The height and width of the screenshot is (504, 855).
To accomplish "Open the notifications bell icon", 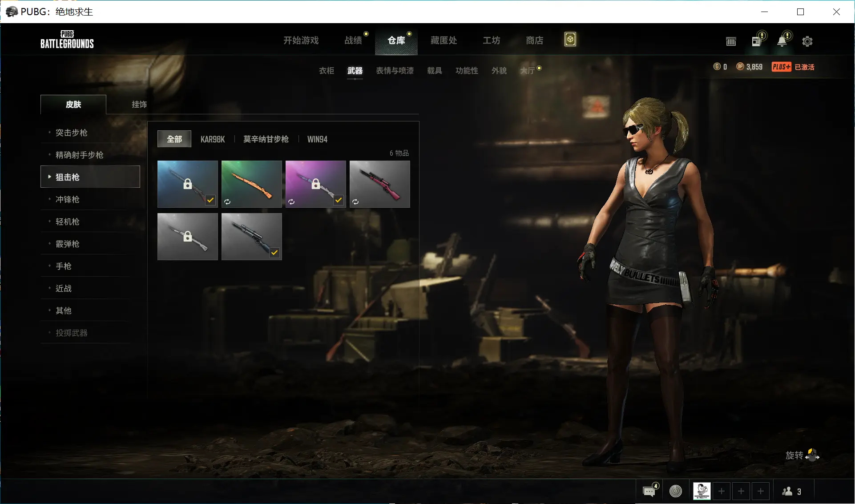I will [x=782, y=41].
